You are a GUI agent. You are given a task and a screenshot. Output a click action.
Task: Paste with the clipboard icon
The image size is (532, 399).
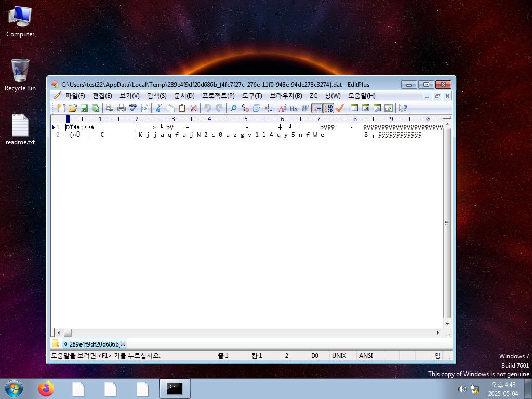182,108
